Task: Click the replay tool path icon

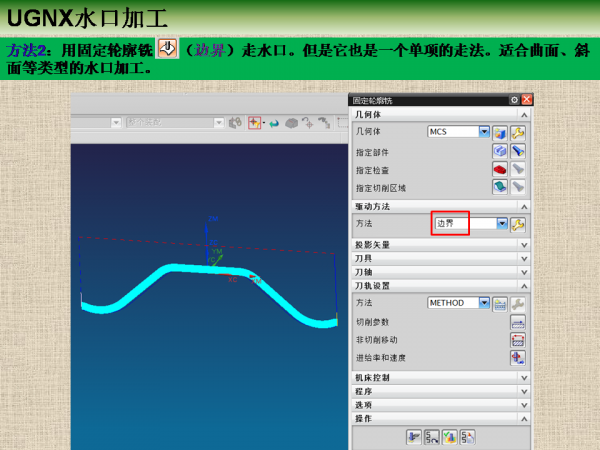Action: [432, 437]
